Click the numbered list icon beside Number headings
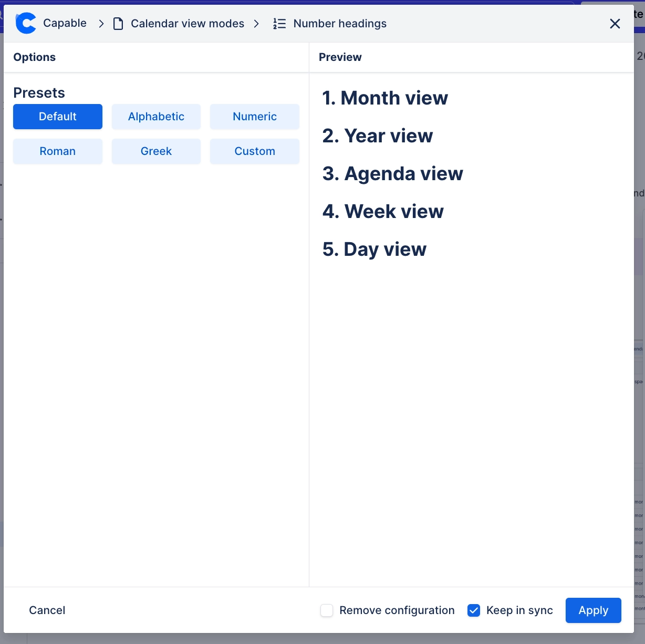645x644 pixels. 278,23
